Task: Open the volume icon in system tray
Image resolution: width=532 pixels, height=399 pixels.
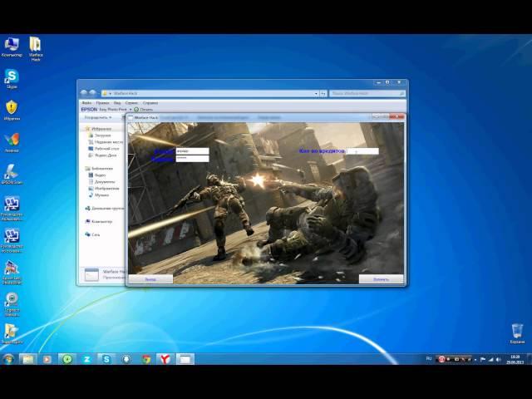Action: (x=499, y=359)
